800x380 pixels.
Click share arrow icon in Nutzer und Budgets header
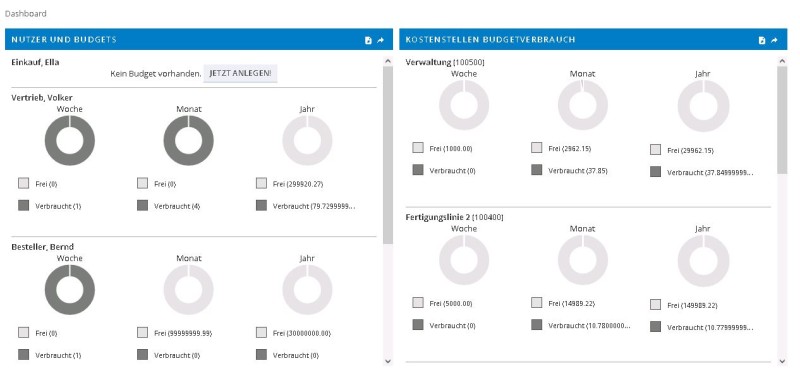point(381,40)
